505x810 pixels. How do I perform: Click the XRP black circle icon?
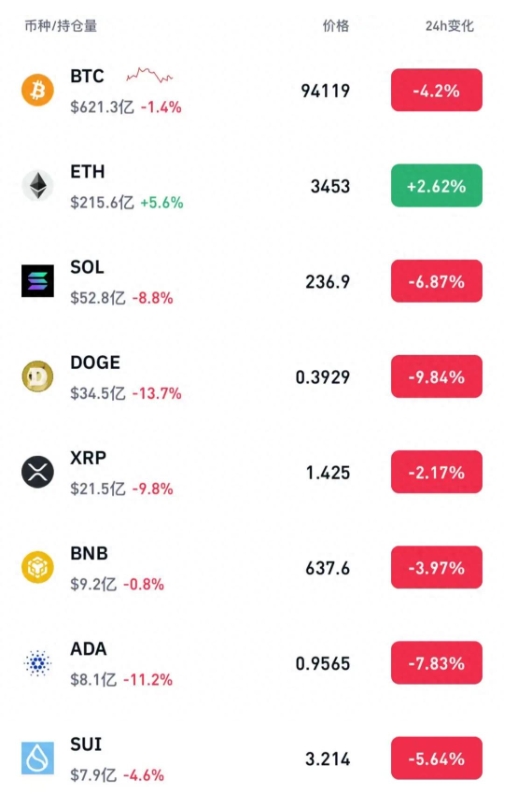coord(37,472)
